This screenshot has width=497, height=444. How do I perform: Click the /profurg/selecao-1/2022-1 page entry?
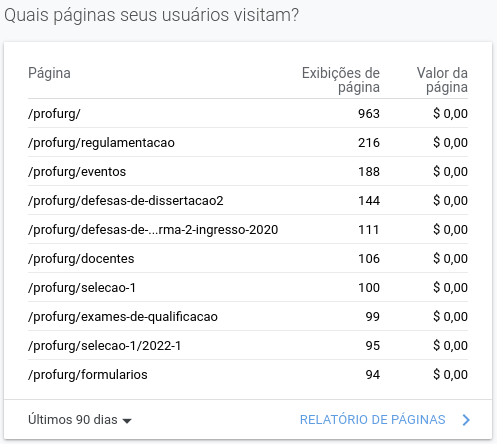click(x=105, y=346)
